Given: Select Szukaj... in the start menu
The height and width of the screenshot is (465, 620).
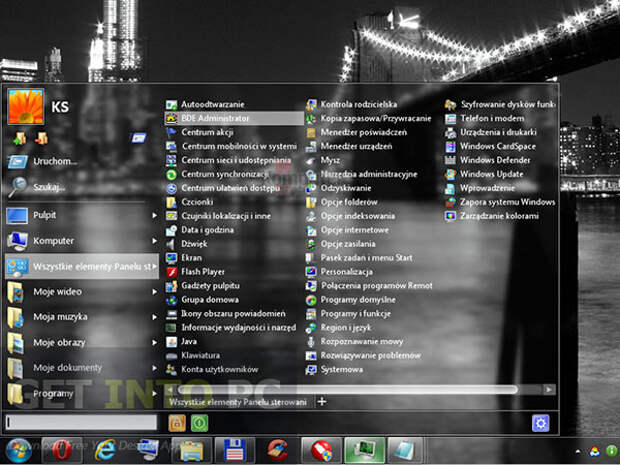Looking at the screenshot, I should pyautogui.click(x=37, y=187).
